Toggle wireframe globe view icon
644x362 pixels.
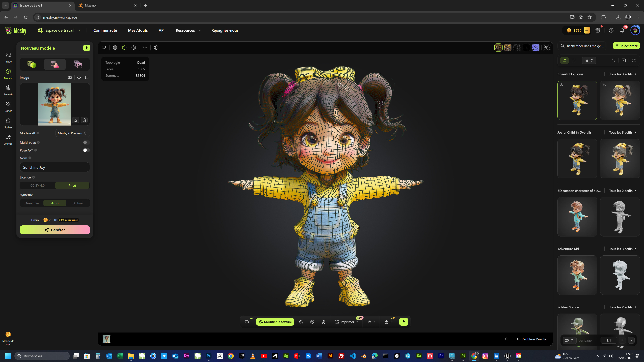point(156,47)
